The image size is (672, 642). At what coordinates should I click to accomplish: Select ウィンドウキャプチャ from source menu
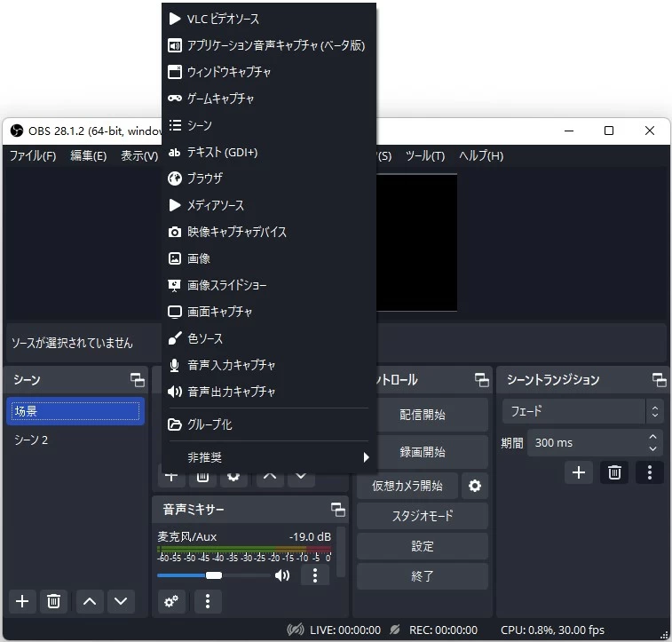[229, 72]
